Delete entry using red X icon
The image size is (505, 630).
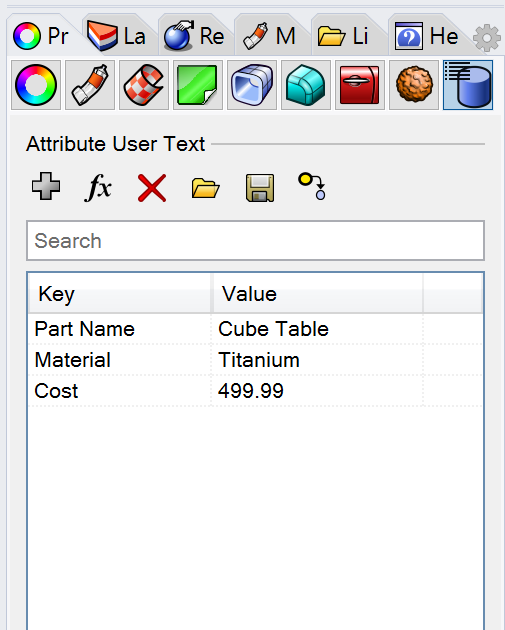click(x=152, y=188)
